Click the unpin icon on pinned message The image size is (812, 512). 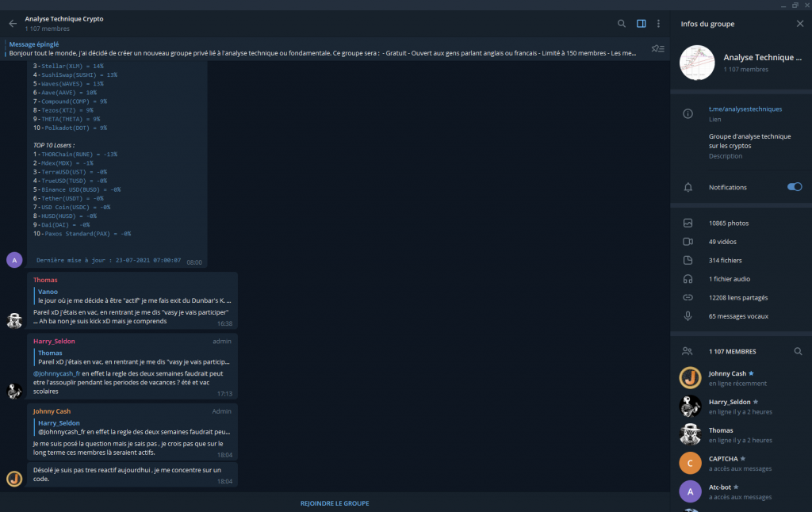657,48
